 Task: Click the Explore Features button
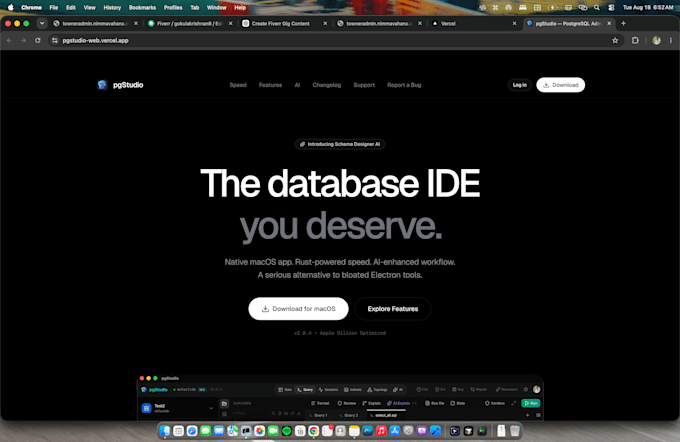coord(393,309)
